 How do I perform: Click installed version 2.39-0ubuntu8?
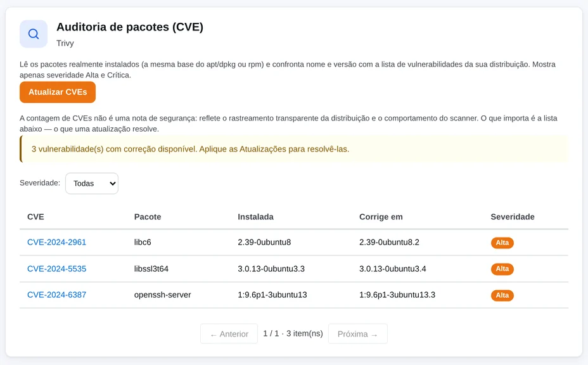tap(264, 242)
